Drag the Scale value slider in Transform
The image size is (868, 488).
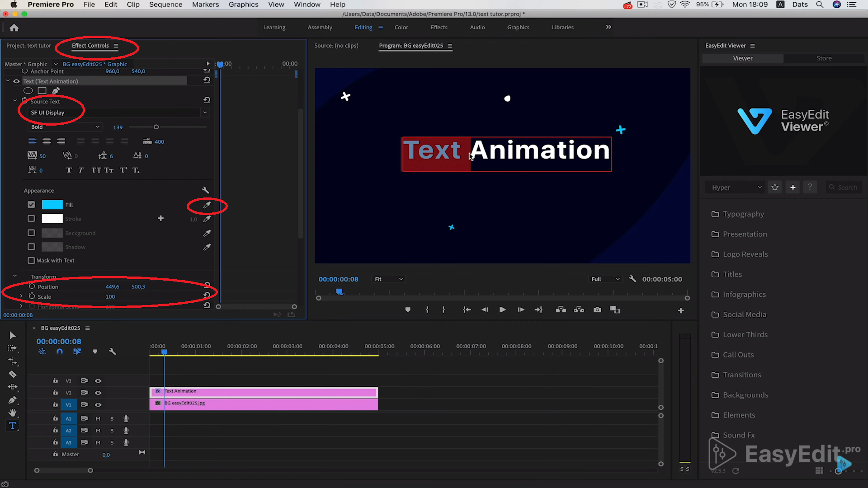[110, 297]
